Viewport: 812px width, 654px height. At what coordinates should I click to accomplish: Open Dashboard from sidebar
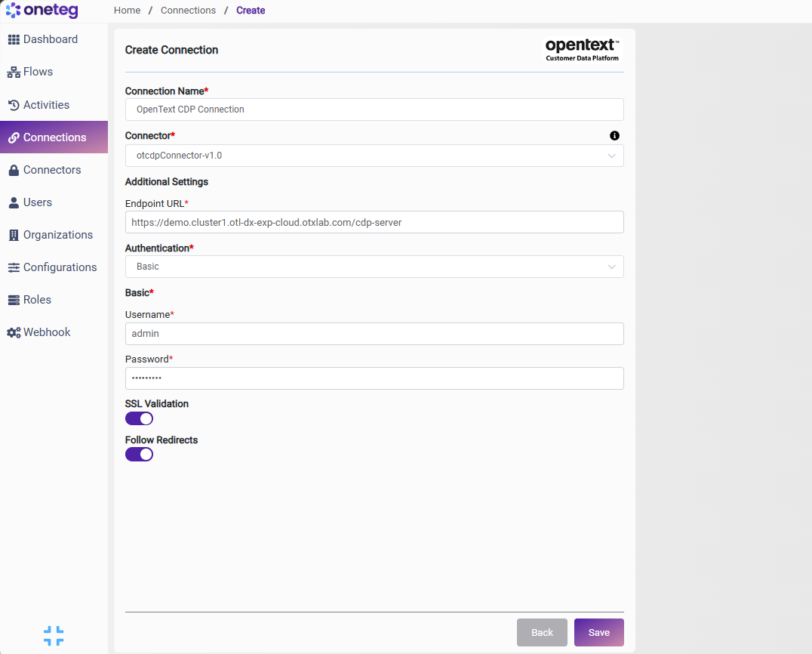[54, 39]
